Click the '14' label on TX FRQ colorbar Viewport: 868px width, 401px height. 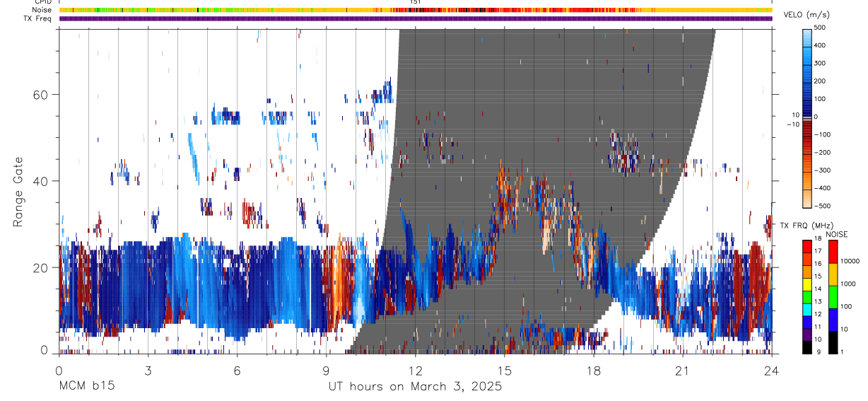819,289
